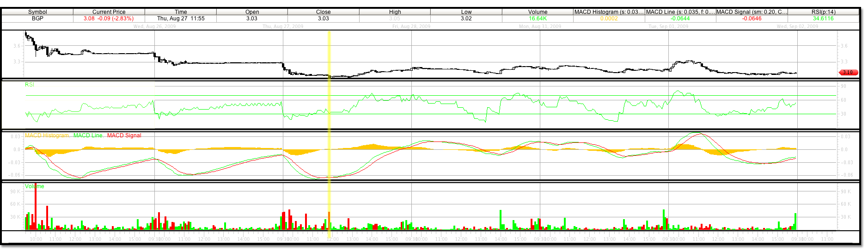868x252 pixels.
Task: Click the orange MACD Histogram legend label
Action: pos(47,135)
